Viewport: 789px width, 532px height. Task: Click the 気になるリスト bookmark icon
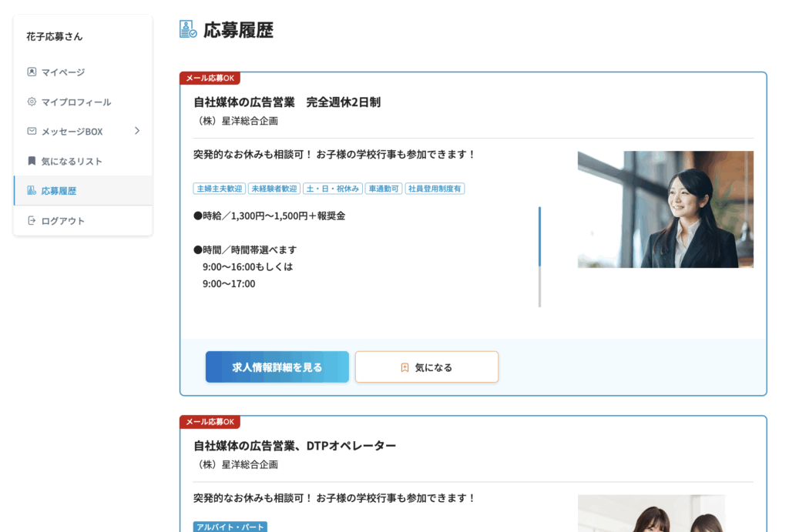(32, 161)
